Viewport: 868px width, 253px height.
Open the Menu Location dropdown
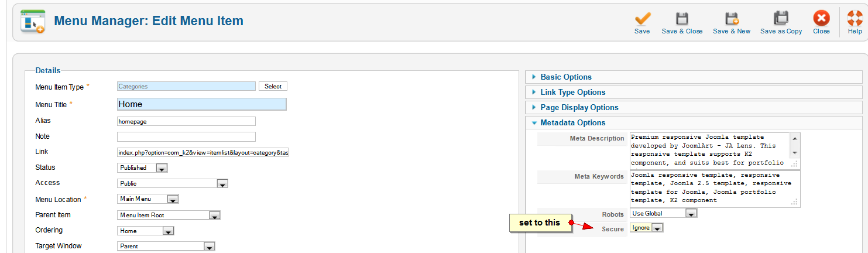click(148, 199)
